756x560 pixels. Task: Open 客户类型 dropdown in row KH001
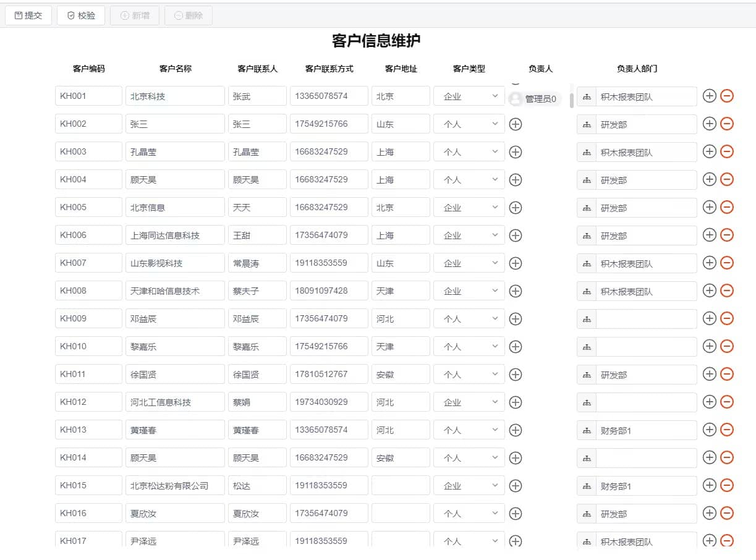click(469, 96)
